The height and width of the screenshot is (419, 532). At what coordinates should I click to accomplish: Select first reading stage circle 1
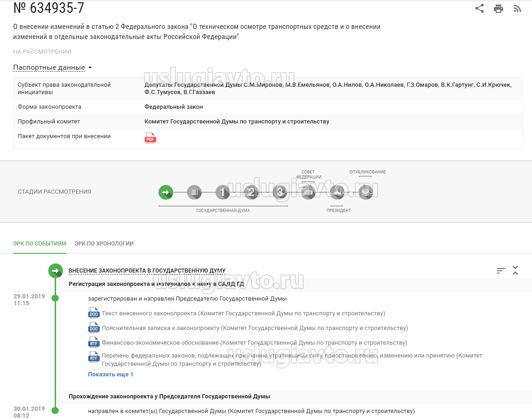tap(222, 192)
